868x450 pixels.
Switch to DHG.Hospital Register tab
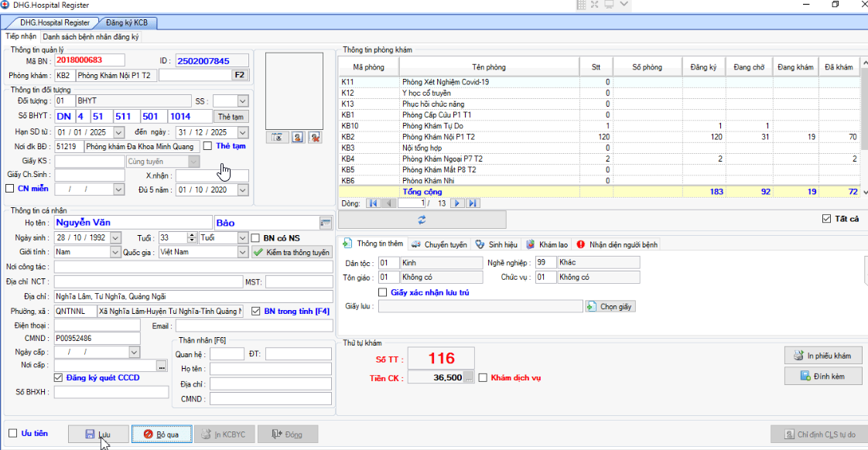point(54,22)
